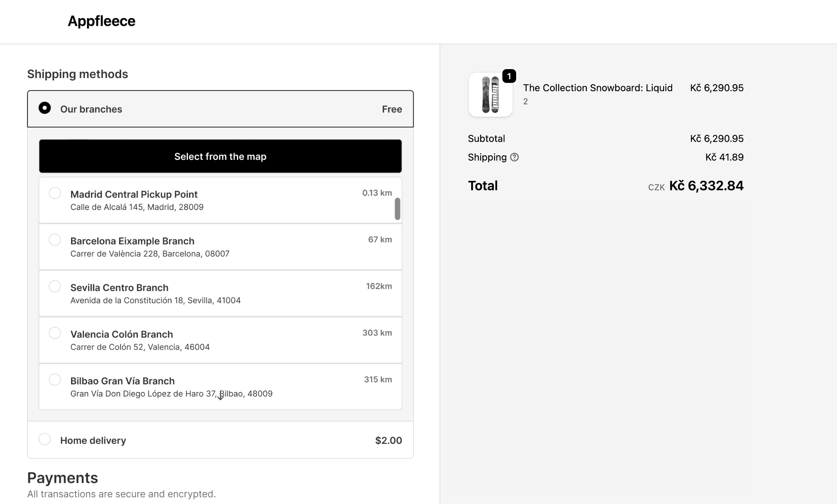The width and height of the screenshot is (837, 504).
Task: Click the Sevilla address Avenida de la Constitución
Action: pyautogui.click(x=155, y=300)
